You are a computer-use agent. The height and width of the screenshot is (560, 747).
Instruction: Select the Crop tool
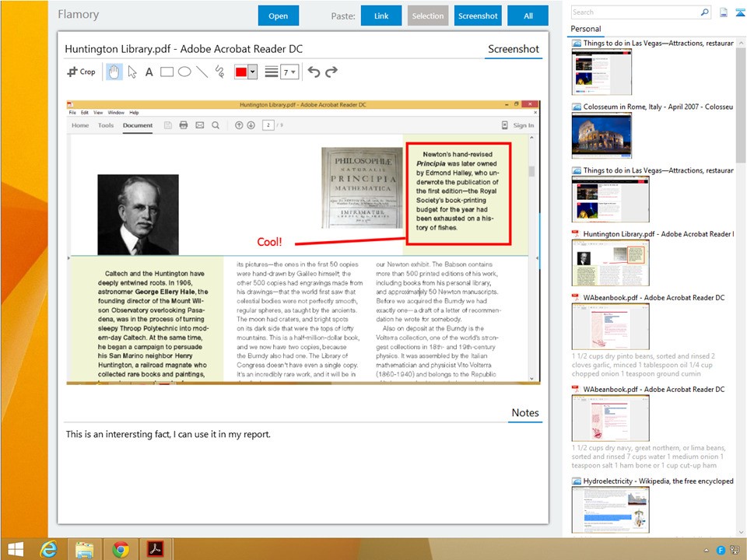click(x=81, y=72)
